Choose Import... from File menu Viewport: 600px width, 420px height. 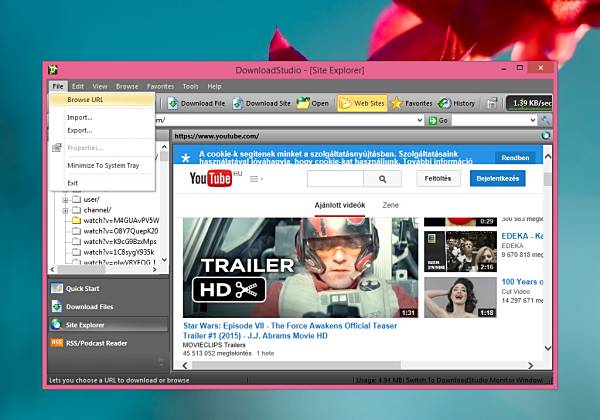[x=102, y=117]
